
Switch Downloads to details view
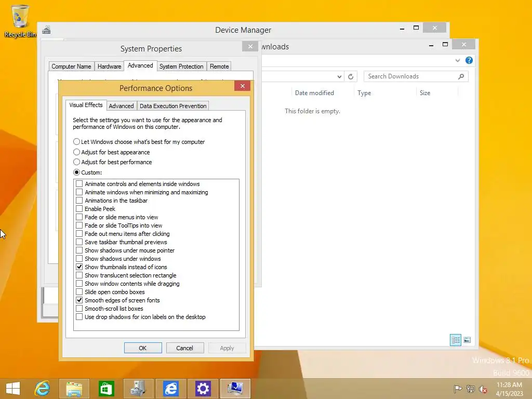tap(456, 340)
